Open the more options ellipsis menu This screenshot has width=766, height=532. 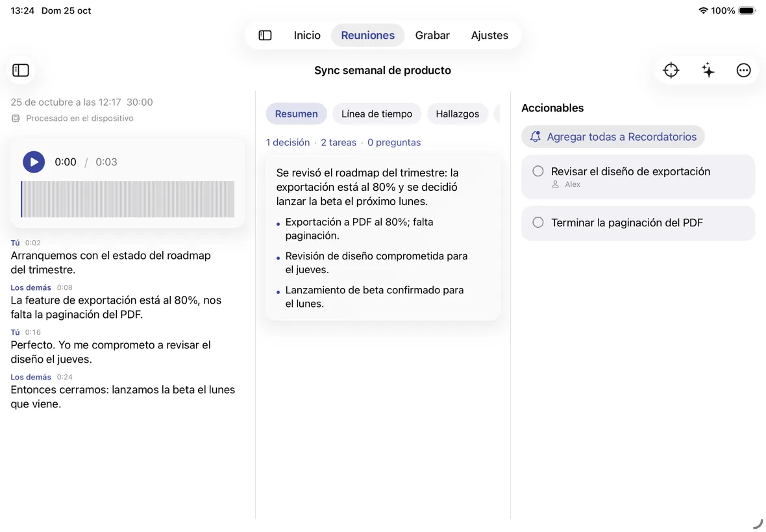tap(743, 70)
